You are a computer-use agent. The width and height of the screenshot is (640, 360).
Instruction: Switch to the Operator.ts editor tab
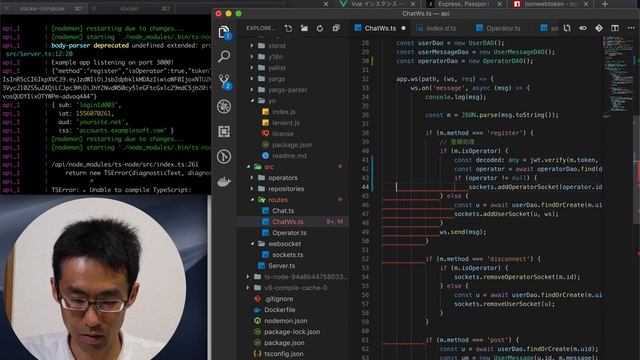pyautogui.click(x=503, y=28)
